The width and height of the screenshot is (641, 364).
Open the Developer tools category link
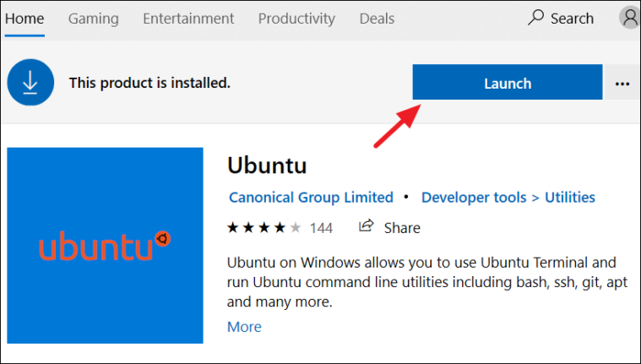pyautogui.click(x=474, y=198)
